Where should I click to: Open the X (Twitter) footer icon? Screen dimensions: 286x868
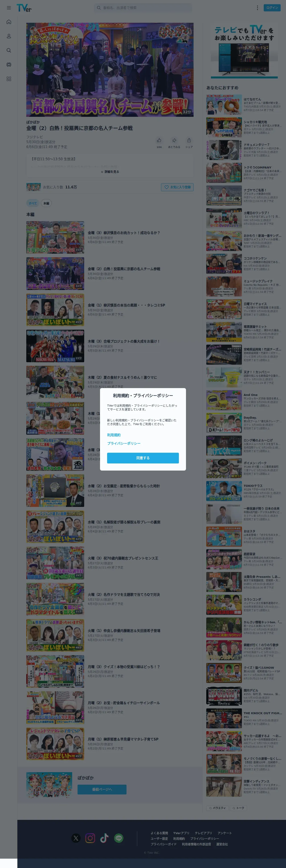coord(76,838)
